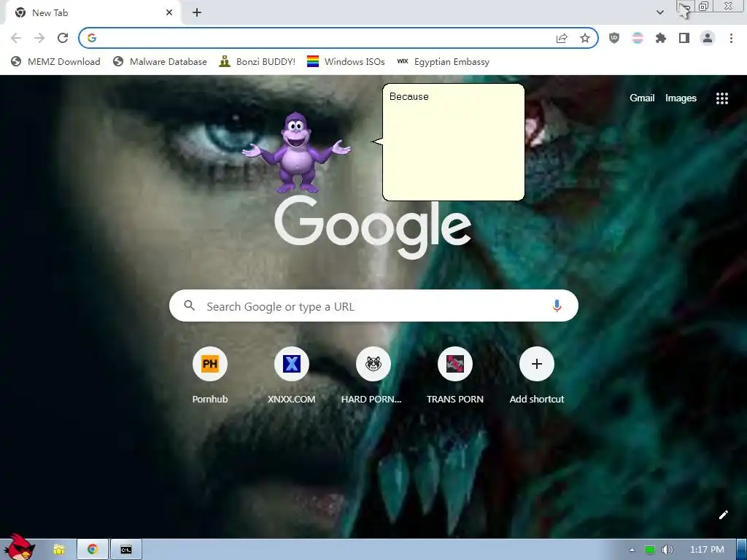The width and height of the screenshot is (747, 560).
Task: Start voice search with microphone icon
Action: tap(557, 306)
